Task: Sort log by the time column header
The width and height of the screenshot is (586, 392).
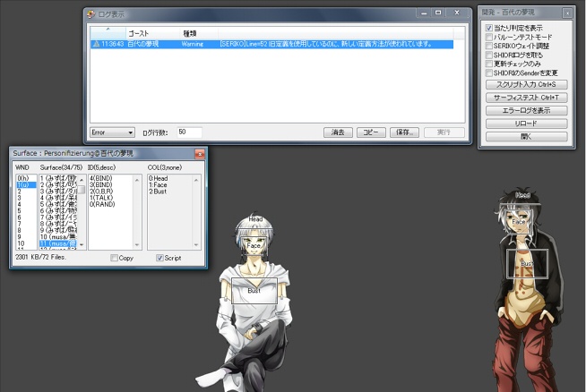Action: point(108,33)
